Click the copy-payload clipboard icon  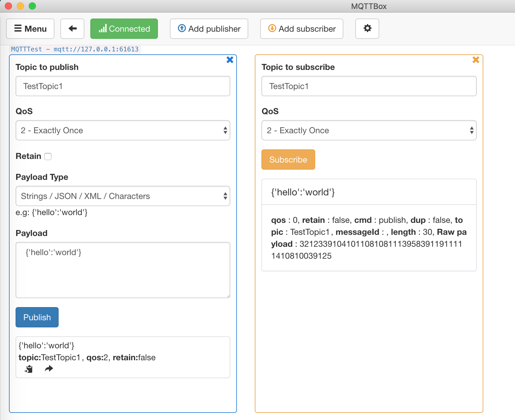29,369
